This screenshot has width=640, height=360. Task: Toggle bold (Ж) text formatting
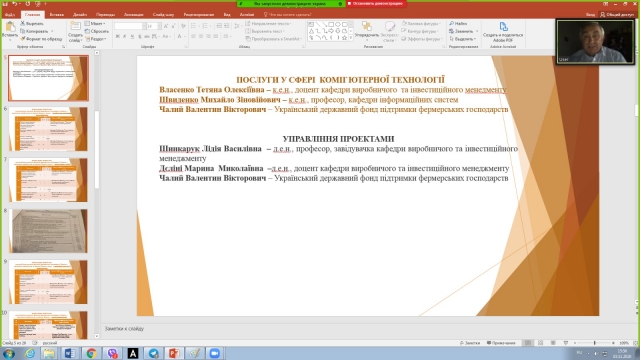118,37
